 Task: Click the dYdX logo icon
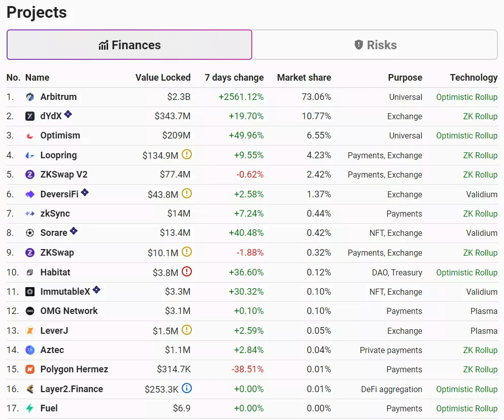click(30, 116)
